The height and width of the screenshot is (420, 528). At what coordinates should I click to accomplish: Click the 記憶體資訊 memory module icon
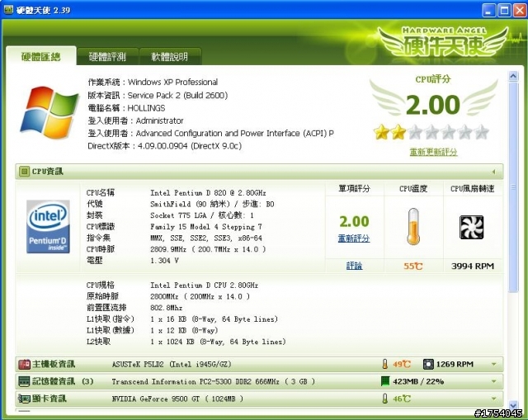(24, 381)
